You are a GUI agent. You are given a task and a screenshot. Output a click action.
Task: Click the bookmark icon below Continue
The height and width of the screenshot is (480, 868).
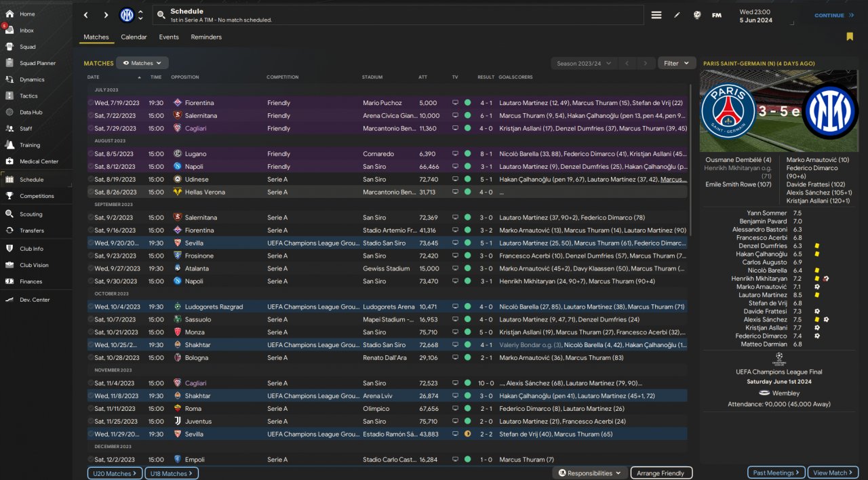click(x=850, y=37)
